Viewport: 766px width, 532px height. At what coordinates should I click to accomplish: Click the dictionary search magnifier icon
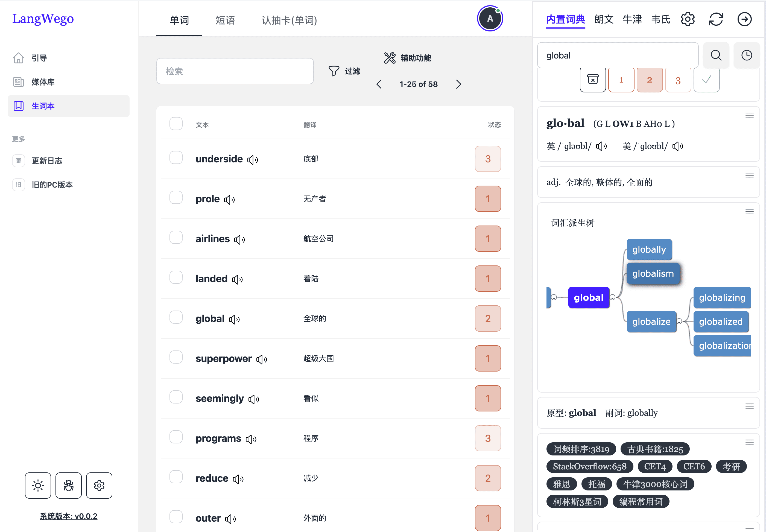716,55
